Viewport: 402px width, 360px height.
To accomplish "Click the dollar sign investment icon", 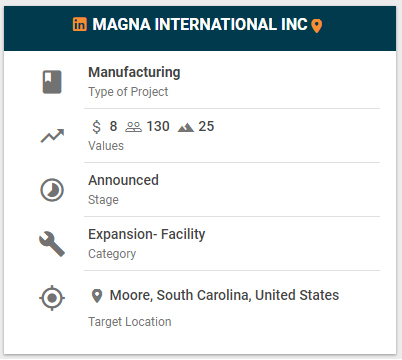I will [x=96, y=127].
